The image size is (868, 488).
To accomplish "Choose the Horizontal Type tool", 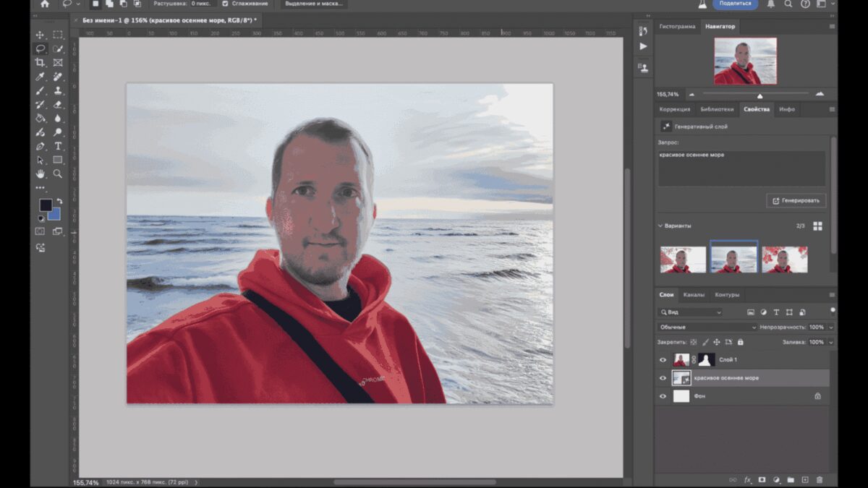I will click(x=58, y=146).
